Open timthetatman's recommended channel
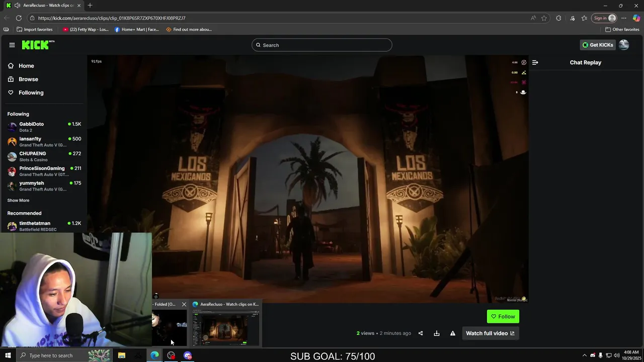 click(x=44, y=226)
